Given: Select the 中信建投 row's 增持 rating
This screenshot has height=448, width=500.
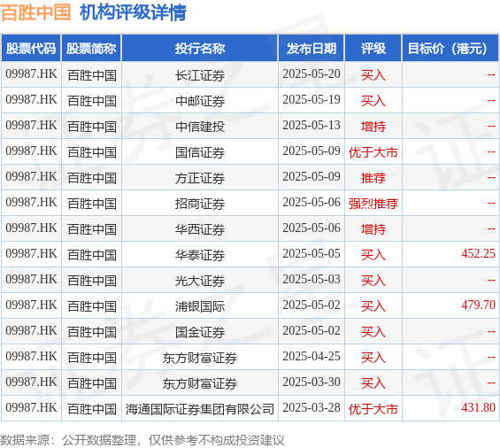Looking at the screenshot, I should pyautogui.click(x=373, y=127).
